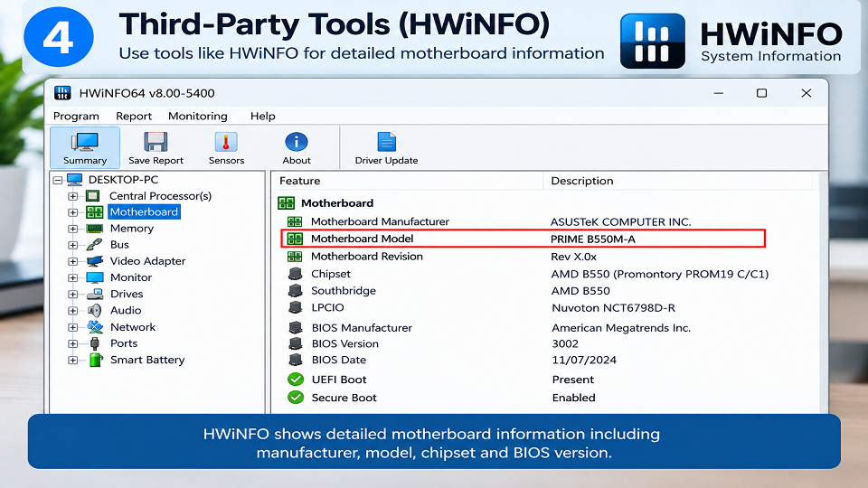Click 'Nuvoton NCT6798D-R' LPCIO value

[x=613, y=307]
